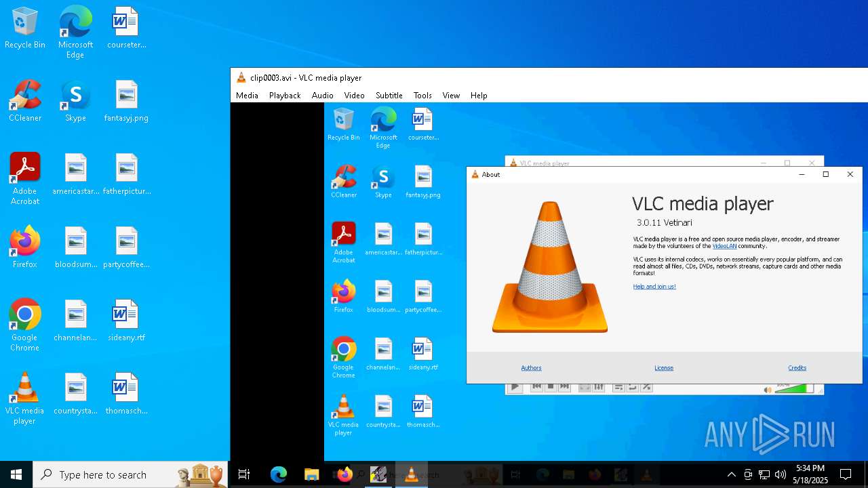The width and height of the screenshot is (868, 488).
Task: Open the Playback menu in VLC
Action: (x=285, y=96)
